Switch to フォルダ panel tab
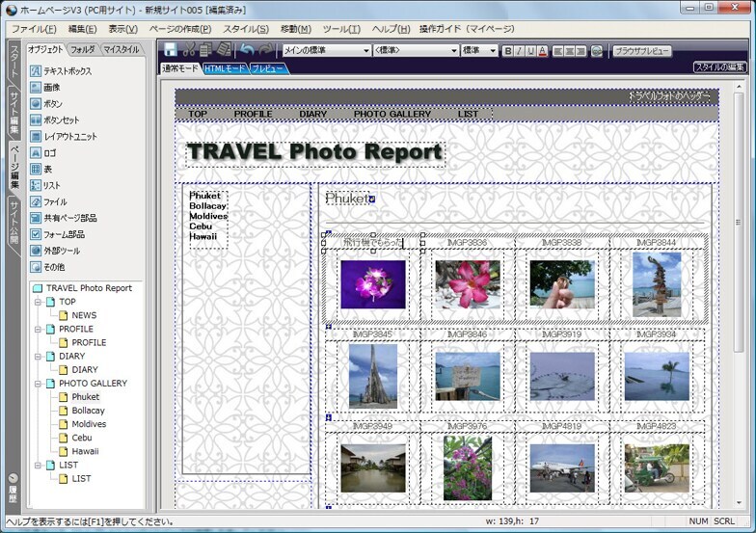756x533 pixels. point(83,49)
